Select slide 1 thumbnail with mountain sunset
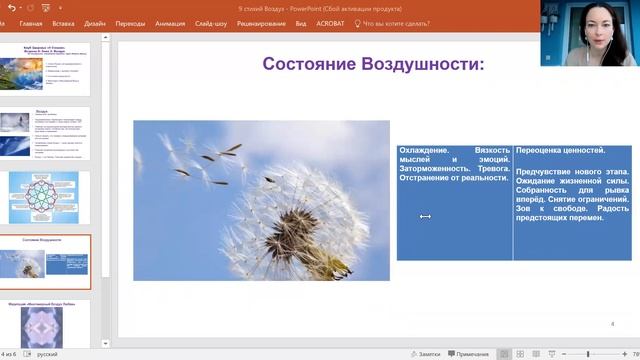Viewport: 640px width, 360px height. pyautogui.click(x=44, y=69)
